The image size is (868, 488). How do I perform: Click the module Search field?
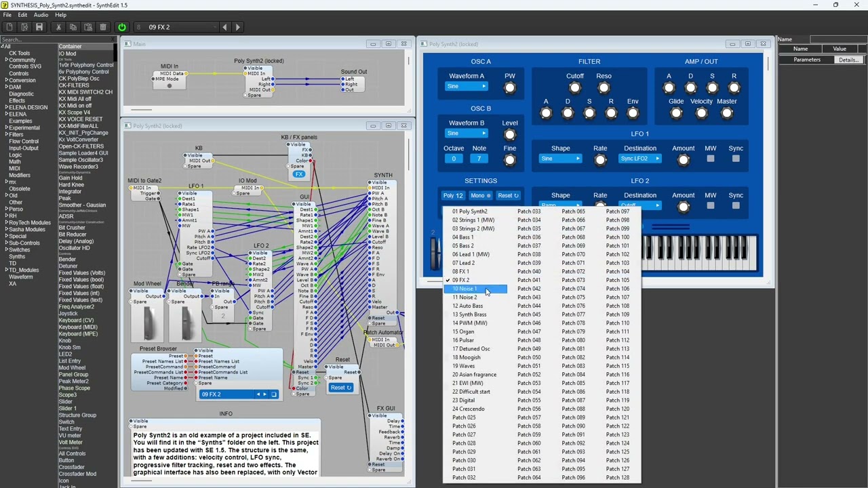54,39
